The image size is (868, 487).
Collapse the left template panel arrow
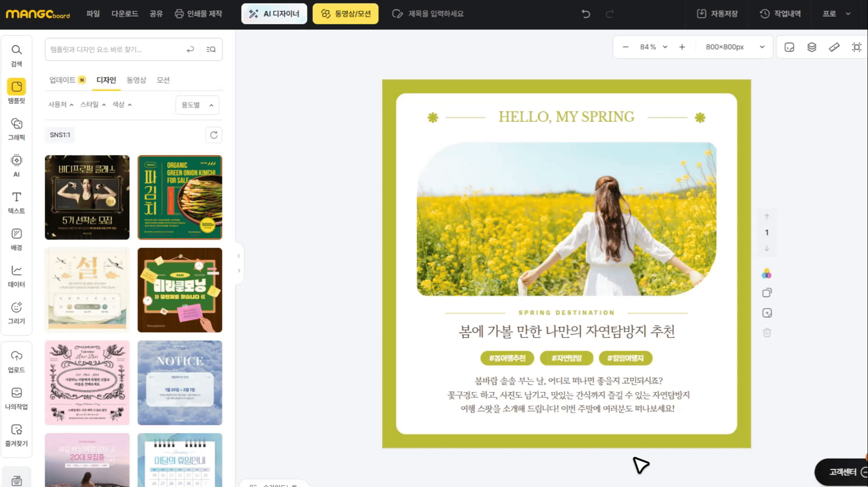(239, 256)
